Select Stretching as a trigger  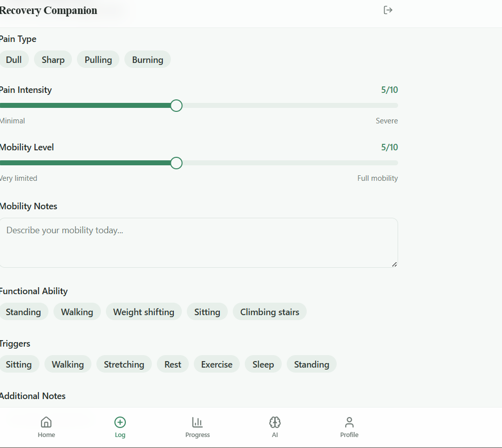[x=124, y=364]
